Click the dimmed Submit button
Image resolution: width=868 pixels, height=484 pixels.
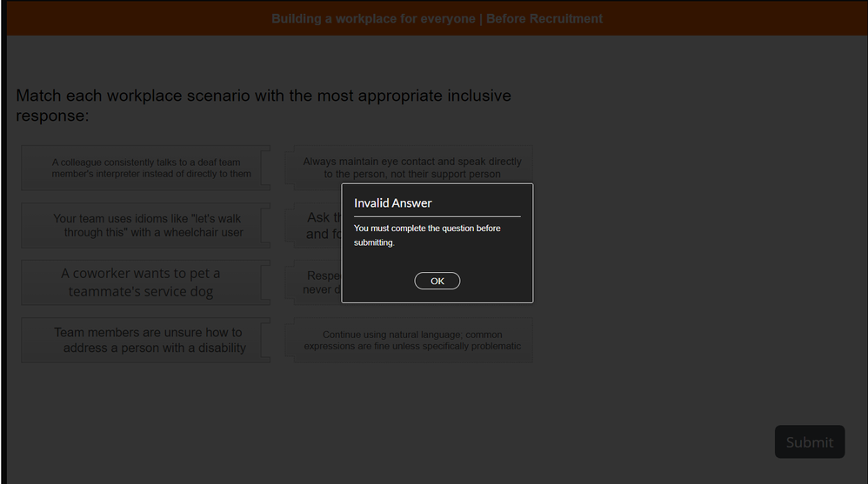pos(810,442)
